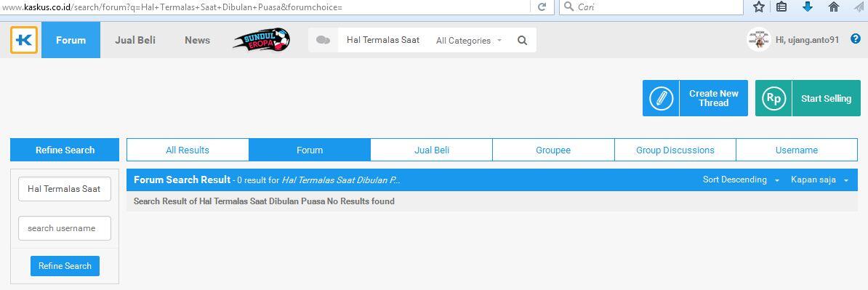868x290 pixels.
Task: Open the browser downloads arrow icon
Action: [807, 7]
